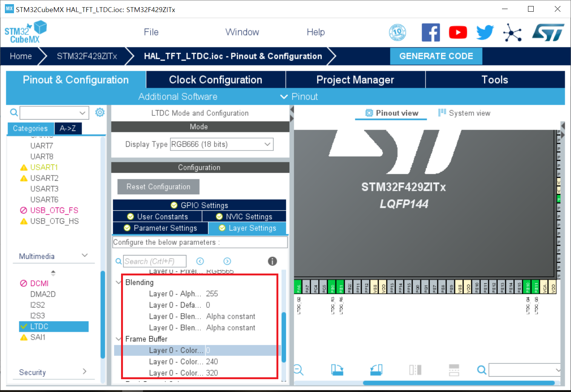Zoom out of the pinout view

[298, 370]
